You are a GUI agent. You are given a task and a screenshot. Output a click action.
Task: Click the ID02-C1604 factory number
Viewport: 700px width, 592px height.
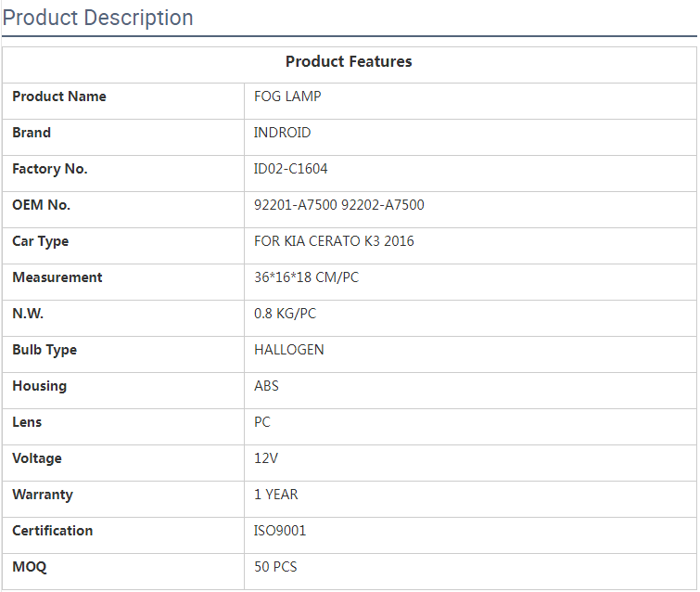tap(290, 169)
